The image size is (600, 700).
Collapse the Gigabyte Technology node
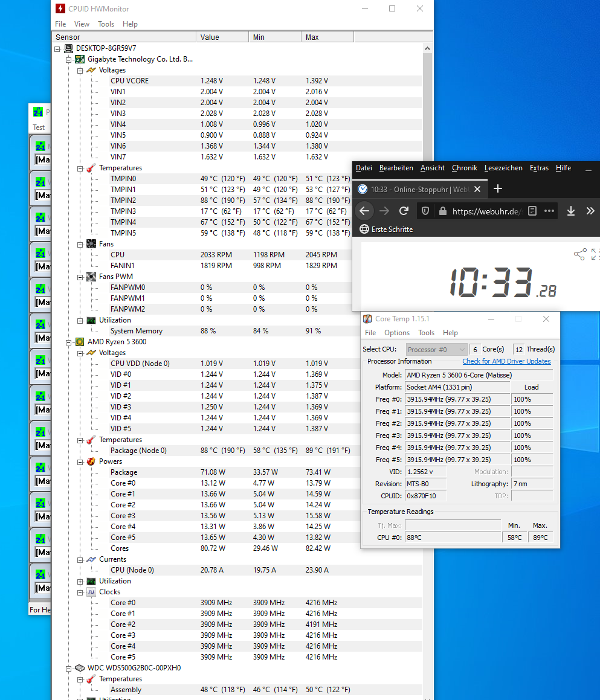click(68, 59)
